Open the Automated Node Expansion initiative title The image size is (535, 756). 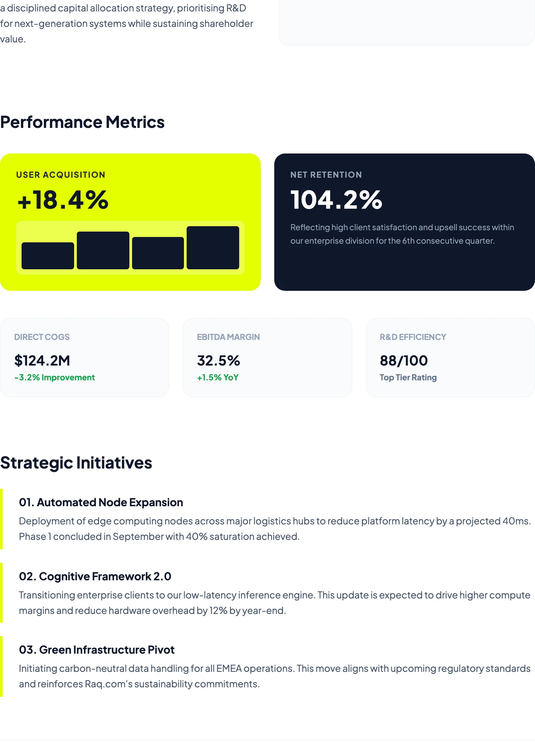tap(101, 503)
